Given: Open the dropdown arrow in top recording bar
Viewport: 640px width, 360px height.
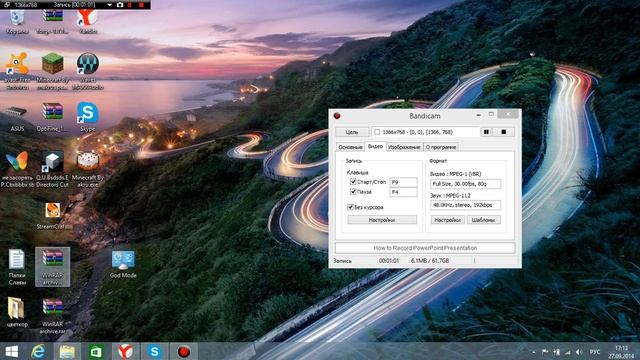Looking at the screenshot, I should tap(109, 5).
